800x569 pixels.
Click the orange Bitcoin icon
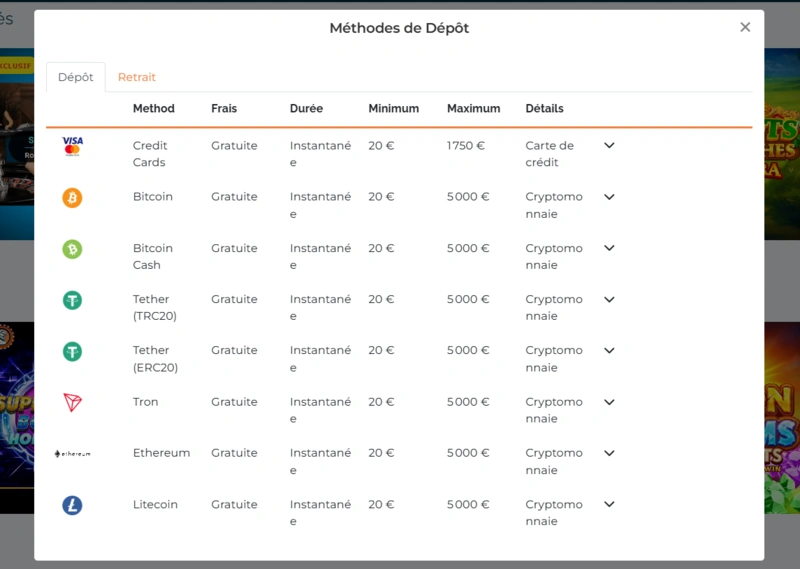coord(72,198)
